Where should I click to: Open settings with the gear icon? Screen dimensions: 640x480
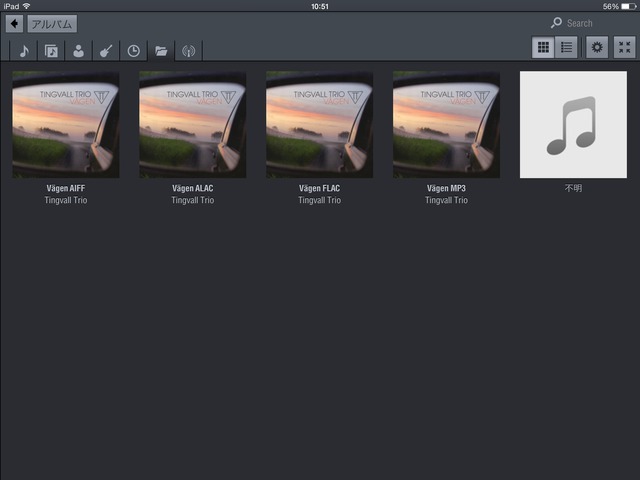(597, 47)
